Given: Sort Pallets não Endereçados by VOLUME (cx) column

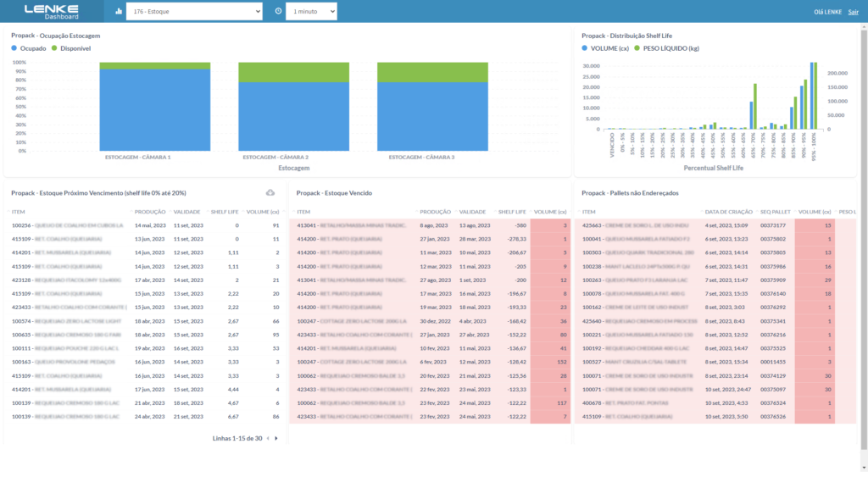Looking at the screenshot, I should click(x=815, y=212).
